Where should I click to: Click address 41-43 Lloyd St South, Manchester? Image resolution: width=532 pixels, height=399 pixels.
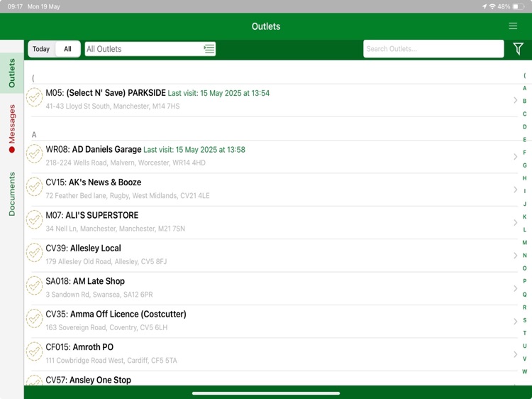pos(113,106)
